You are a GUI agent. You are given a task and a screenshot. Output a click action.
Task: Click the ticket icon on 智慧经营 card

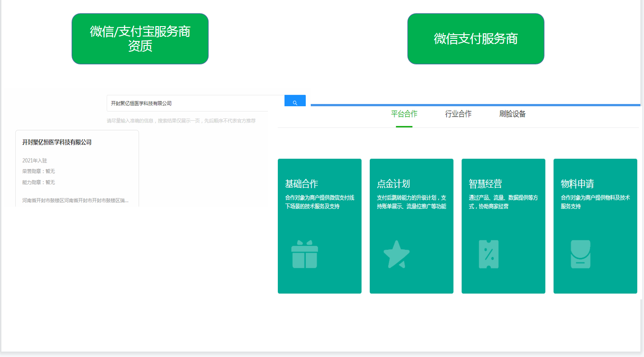[x=489, y=254]
